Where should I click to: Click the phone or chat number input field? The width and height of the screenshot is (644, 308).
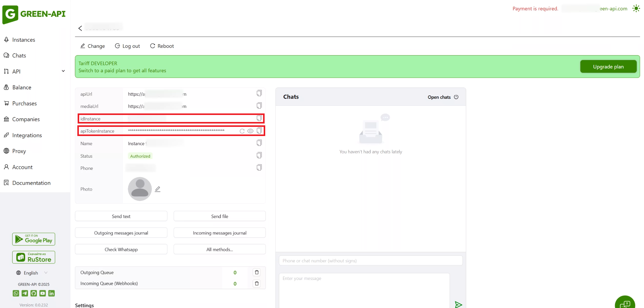(x=370, y=260)
